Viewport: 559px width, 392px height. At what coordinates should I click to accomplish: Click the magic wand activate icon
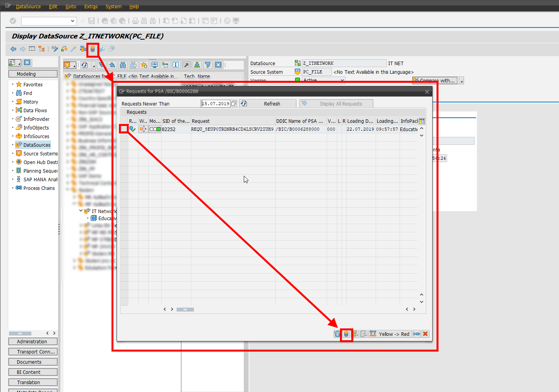point(73,49)
